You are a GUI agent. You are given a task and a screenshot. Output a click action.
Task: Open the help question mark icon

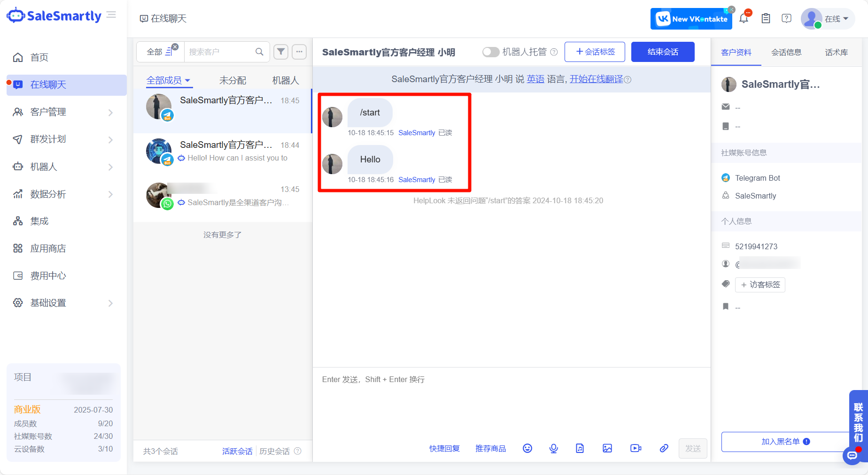point(786,18)
